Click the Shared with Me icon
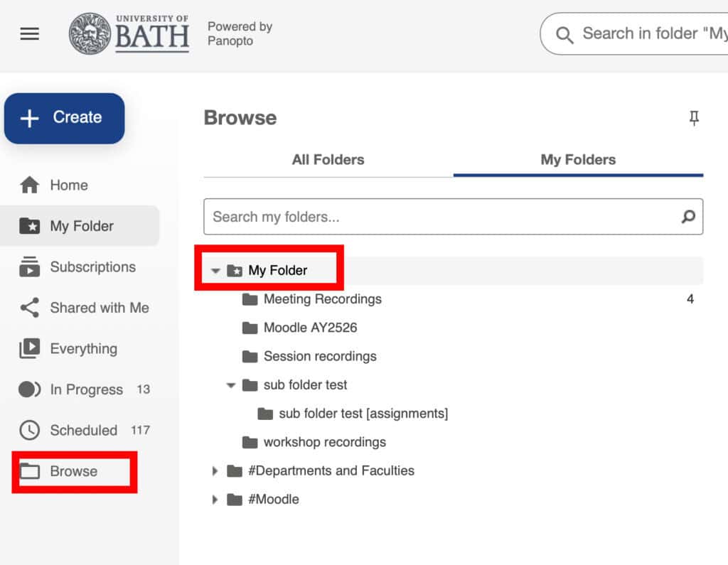 click(x=31, y=308)
